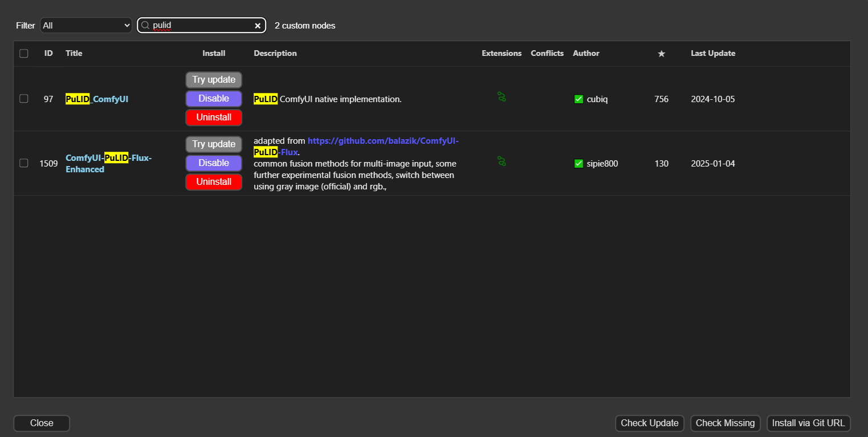Click the Close button
868x437 pixels.
pyautogui.click(x=42, y=423)
